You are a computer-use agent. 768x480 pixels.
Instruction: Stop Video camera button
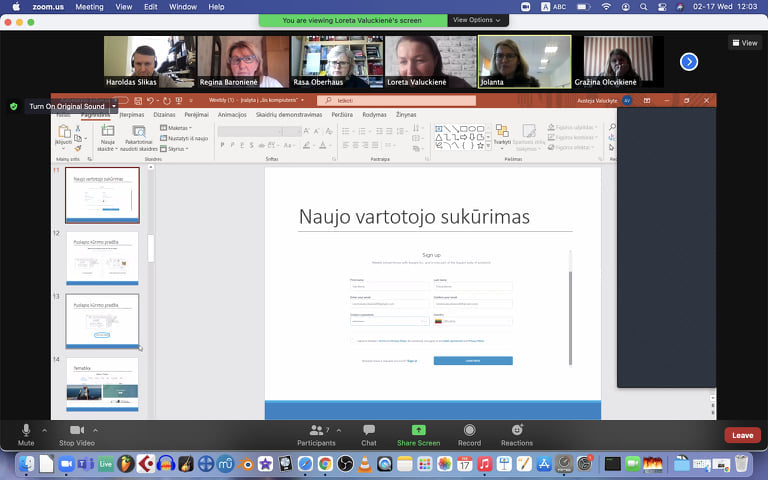tap(77, 434)
